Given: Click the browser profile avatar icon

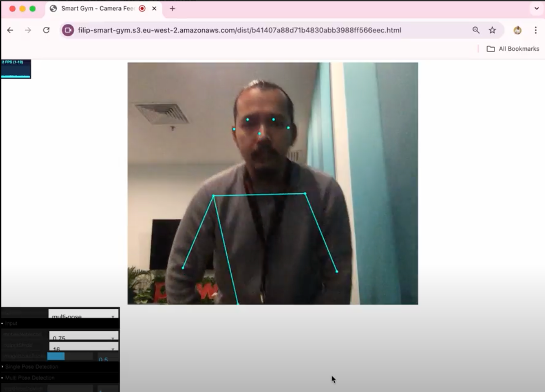Looking at the screenshot, I should [517, 30].
